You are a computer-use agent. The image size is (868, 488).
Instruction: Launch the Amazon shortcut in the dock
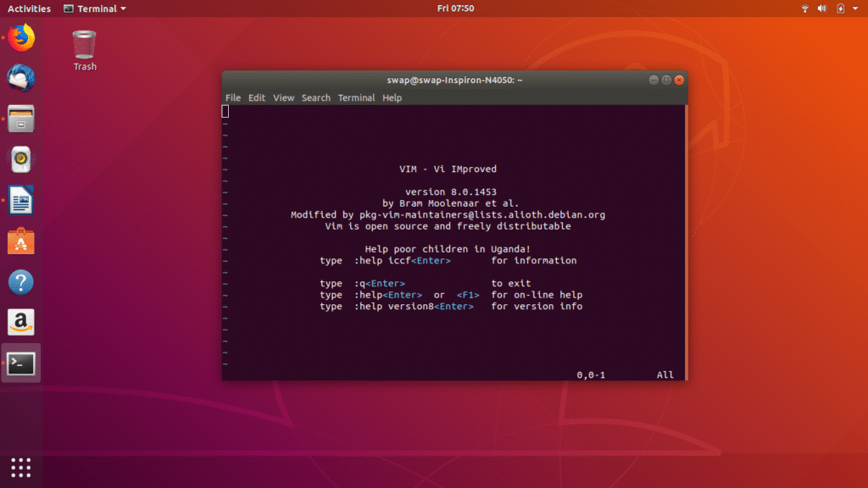point(20,322)
